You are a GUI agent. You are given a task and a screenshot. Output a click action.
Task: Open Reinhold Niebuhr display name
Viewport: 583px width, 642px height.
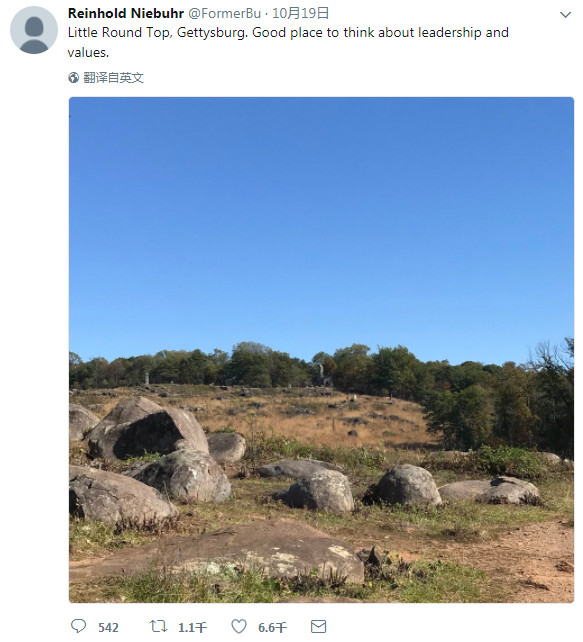tap(126, 14)
